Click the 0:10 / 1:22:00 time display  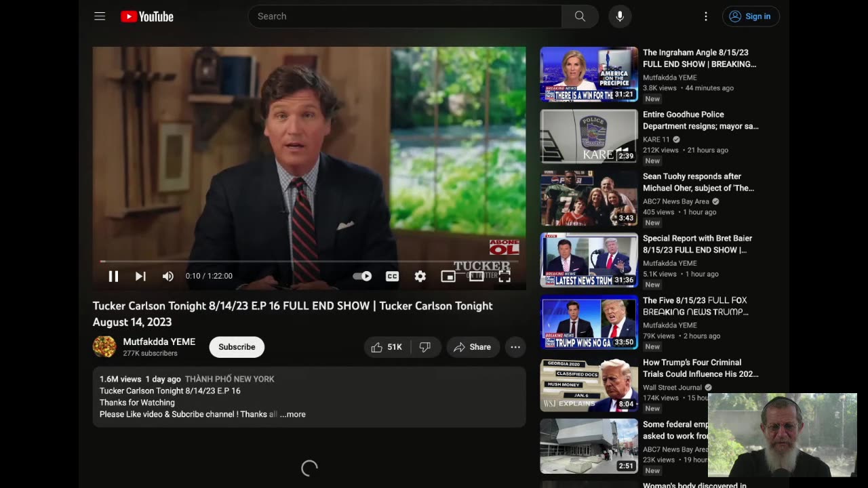(x=209, y=276)
